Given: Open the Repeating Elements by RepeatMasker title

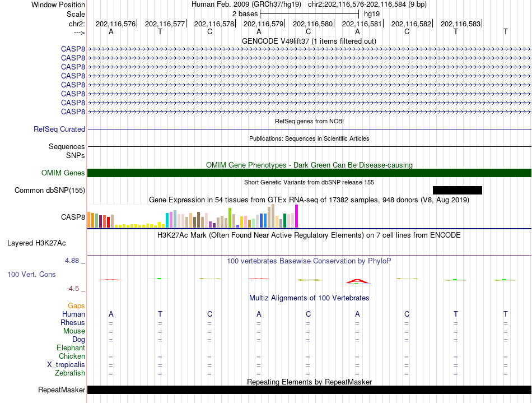Looking at the screenshot, I should coord(310,382).
